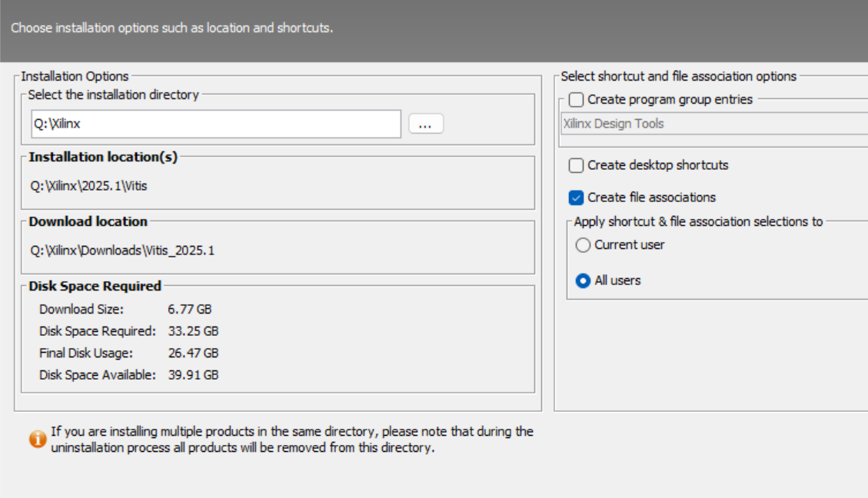The height and width of the screenshot is (498, 868).
Task: Open the directory browse '...' button
Action: [x=426, y=124]
